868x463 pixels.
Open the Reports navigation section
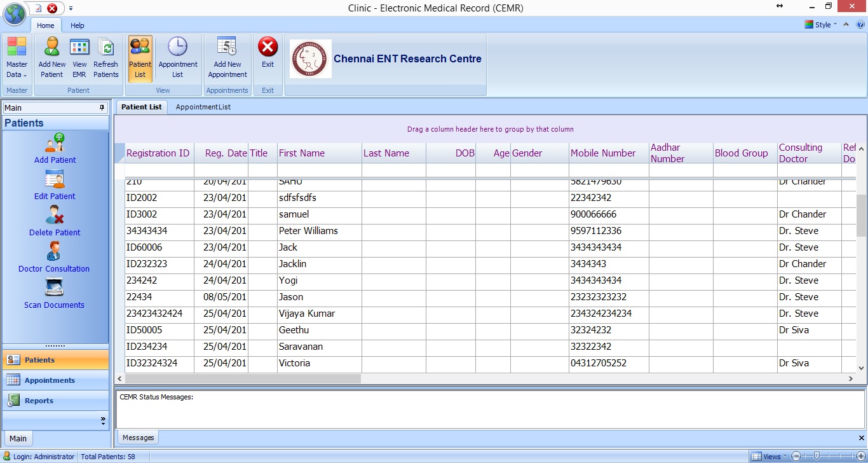click(39, 401)
